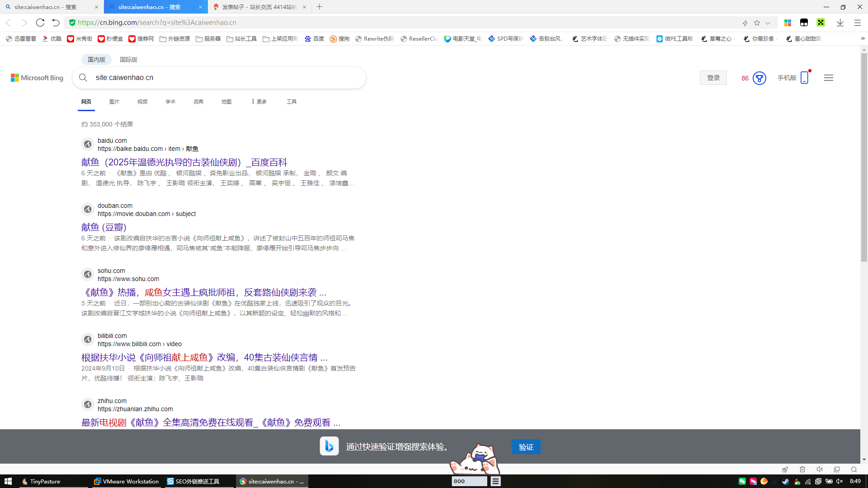Click the undo/restore closed tab icon
The image size is (868, 488).
(56, 23)
